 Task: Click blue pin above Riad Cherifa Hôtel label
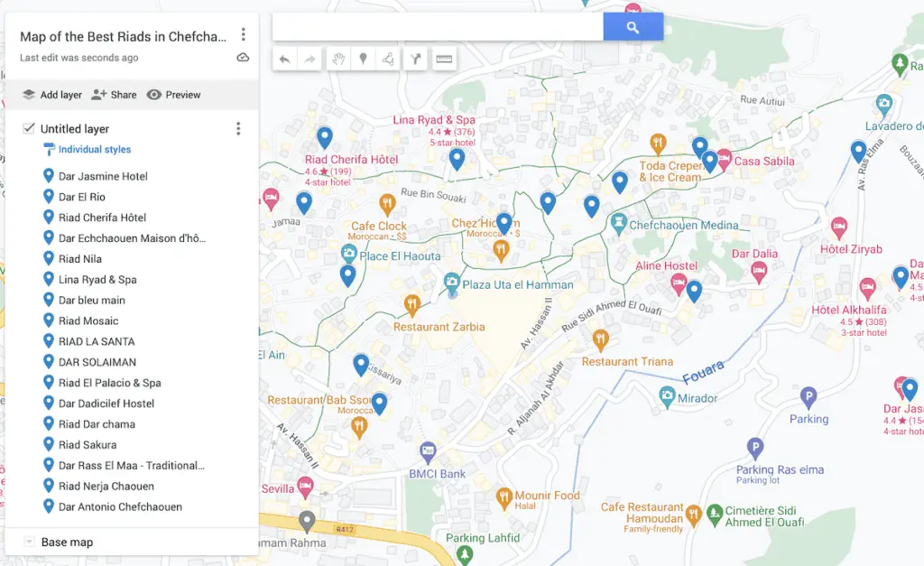point(325,137)
